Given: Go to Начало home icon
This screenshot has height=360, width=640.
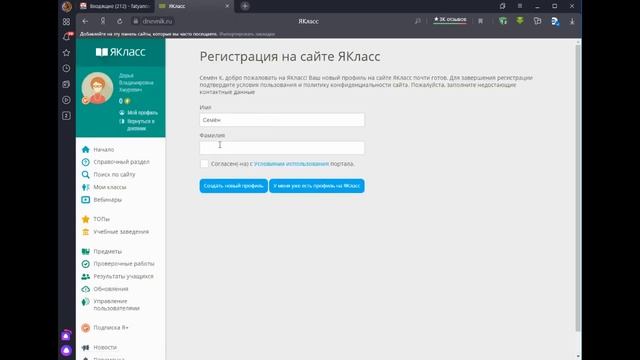Looking at the screenshot, I should coord(85,149).
